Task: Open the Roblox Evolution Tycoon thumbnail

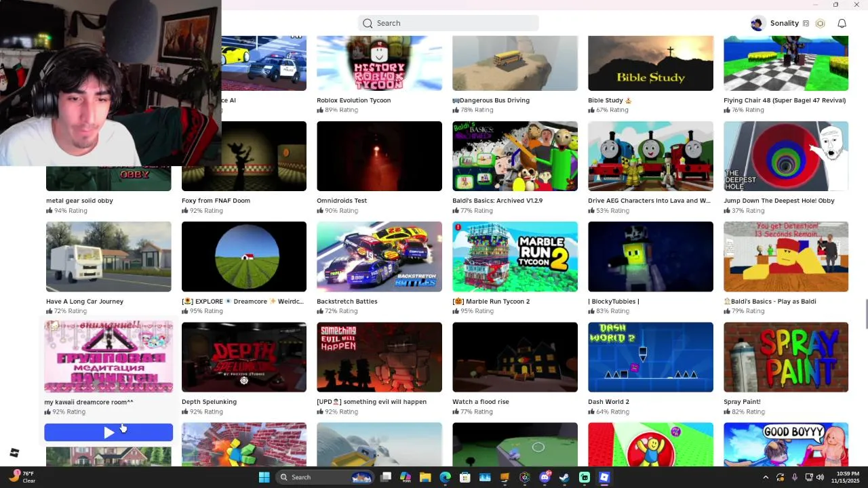Action: click(x=379, y=63)
